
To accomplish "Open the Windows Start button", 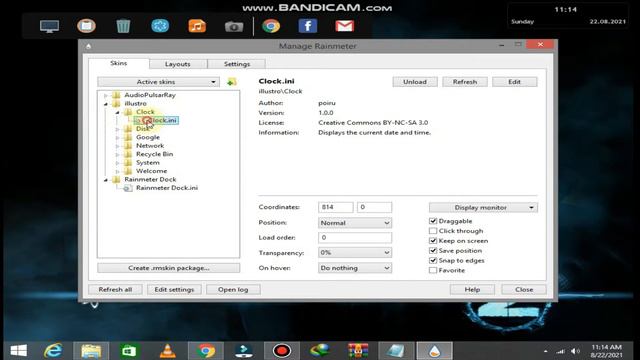I will click(19, 351).
